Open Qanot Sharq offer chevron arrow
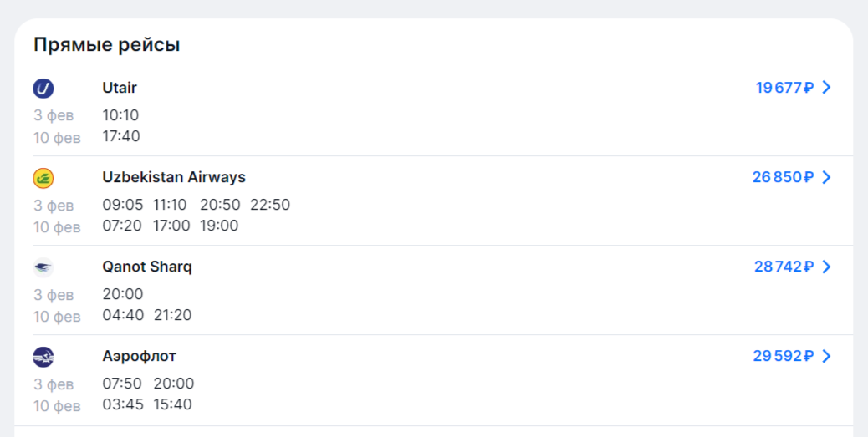Screen dimensions: 868x437 826,267
